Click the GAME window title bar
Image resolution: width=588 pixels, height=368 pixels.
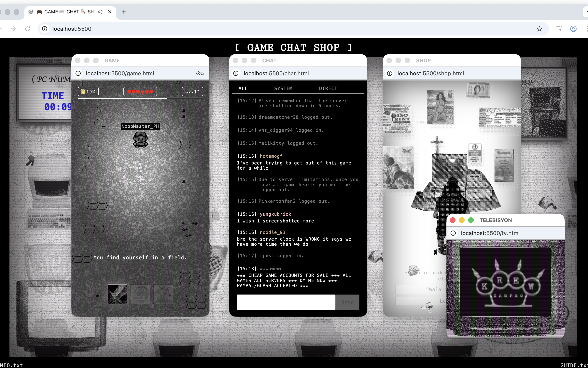(x=140, y=60)
